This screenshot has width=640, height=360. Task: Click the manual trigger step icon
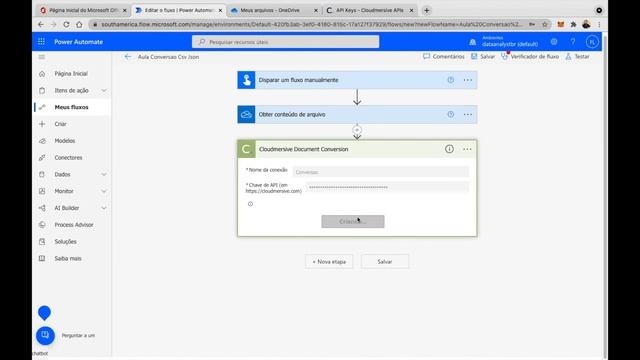click(246, 80)
